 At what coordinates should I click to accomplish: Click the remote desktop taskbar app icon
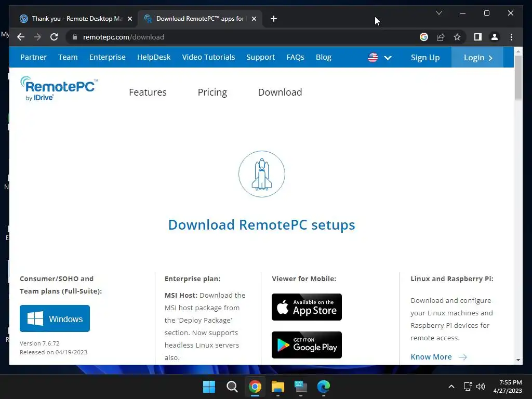coord(301,387)
